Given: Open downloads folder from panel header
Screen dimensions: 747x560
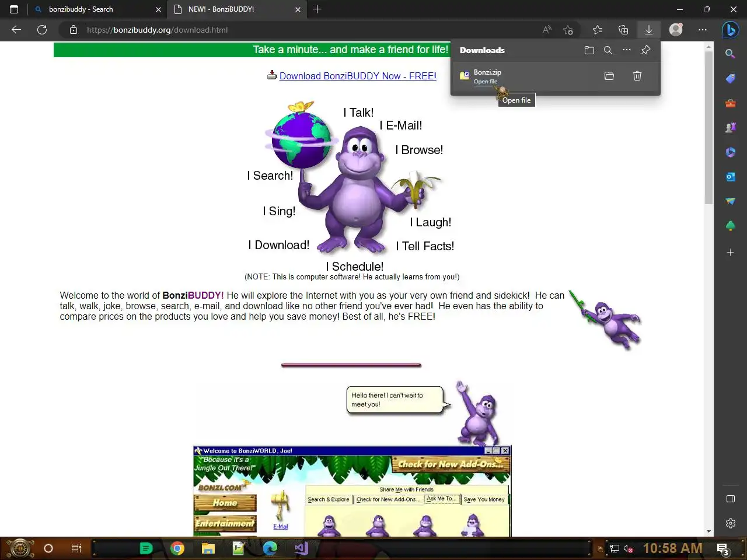Looking at the screenshot, I should (x=589, y=50).
